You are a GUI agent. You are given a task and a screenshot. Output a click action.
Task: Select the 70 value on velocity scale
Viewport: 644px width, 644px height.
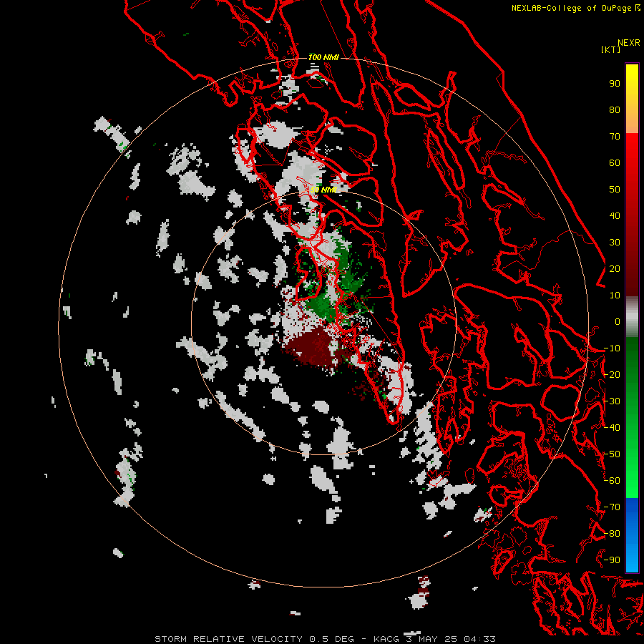pos(615,137)
